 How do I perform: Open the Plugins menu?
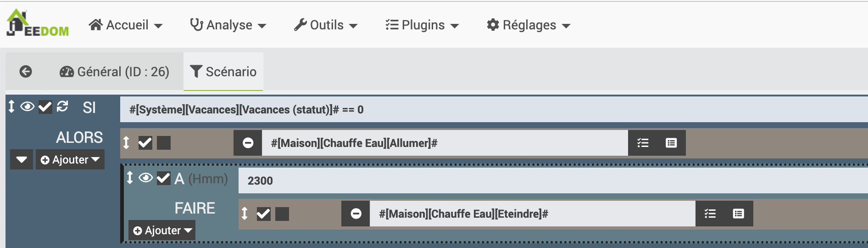click(x=422, y=25)
